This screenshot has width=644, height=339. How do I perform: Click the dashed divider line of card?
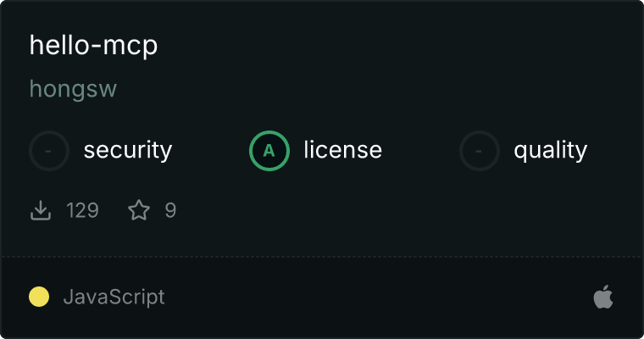pos(322,257)
